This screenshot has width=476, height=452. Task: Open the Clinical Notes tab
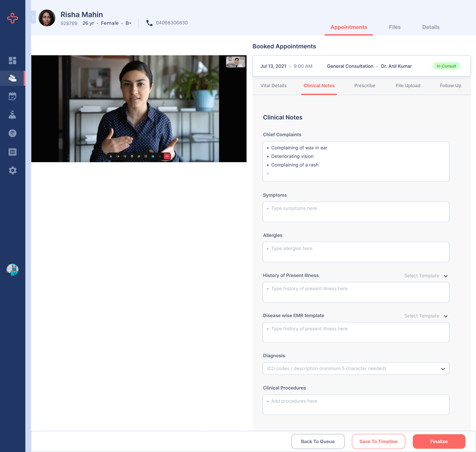coord(319,86)
